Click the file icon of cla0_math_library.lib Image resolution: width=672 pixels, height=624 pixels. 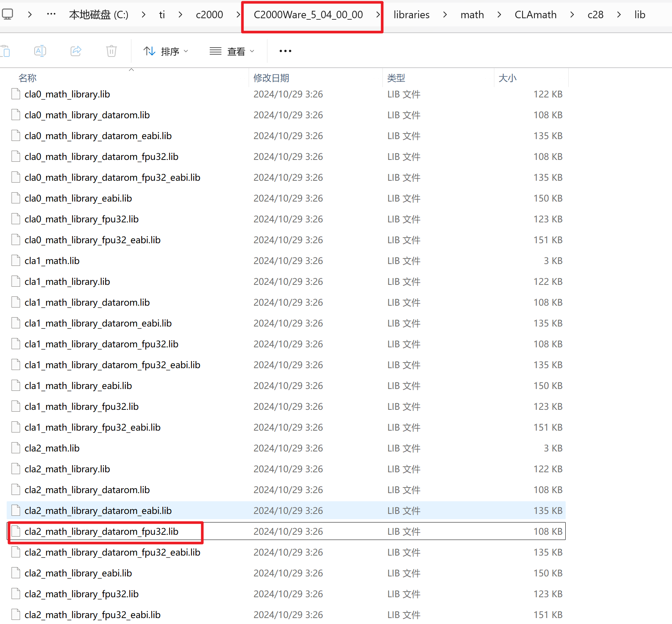[x=16, y=94]
